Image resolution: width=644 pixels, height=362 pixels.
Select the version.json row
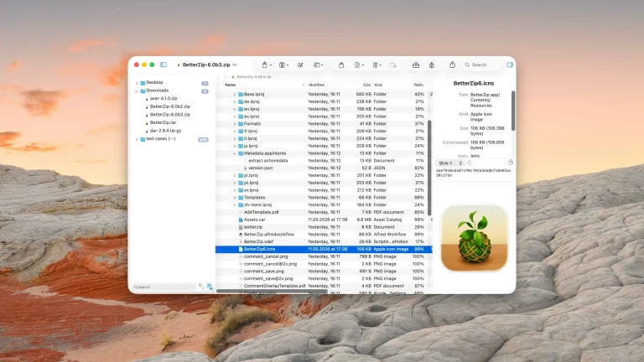point(324,168)
